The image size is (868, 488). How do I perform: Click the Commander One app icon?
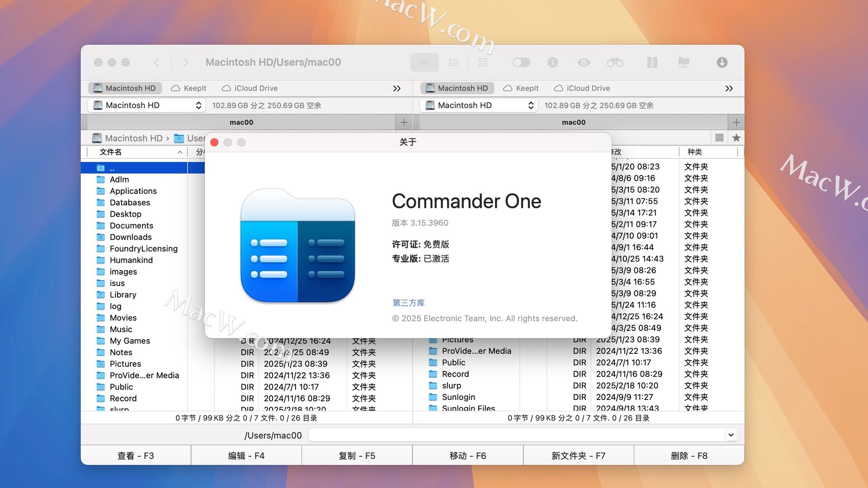297,245
